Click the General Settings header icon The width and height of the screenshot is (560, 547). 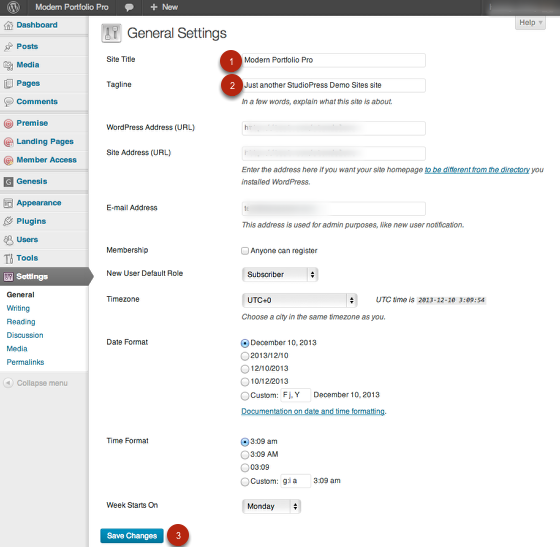pos(111,33)
